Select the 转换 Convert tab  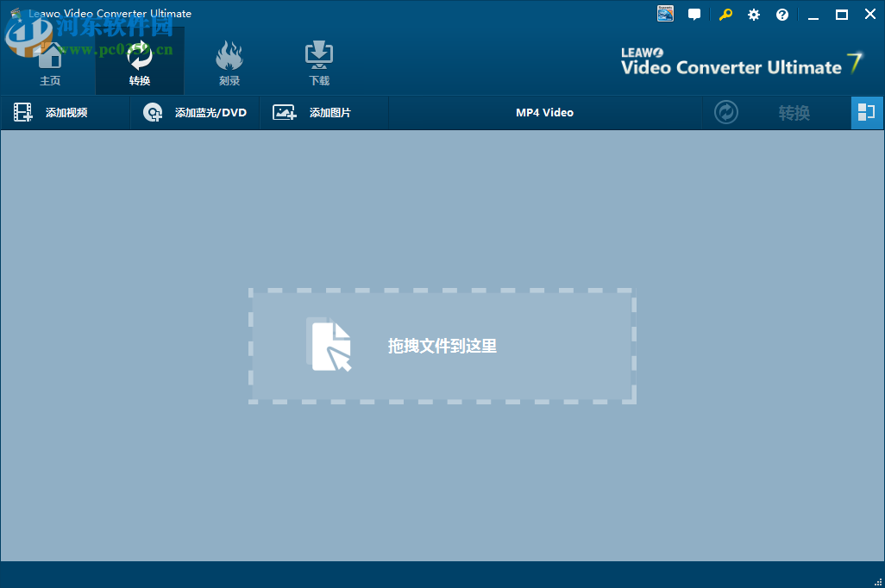point(139,63)
